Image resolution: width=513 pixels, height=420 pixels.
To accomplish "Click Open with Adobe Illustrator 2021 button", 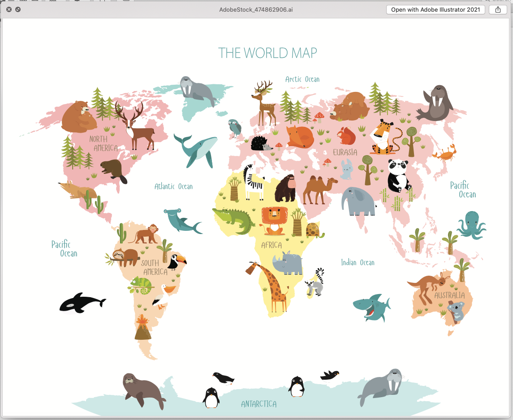I will coord(435,9).
